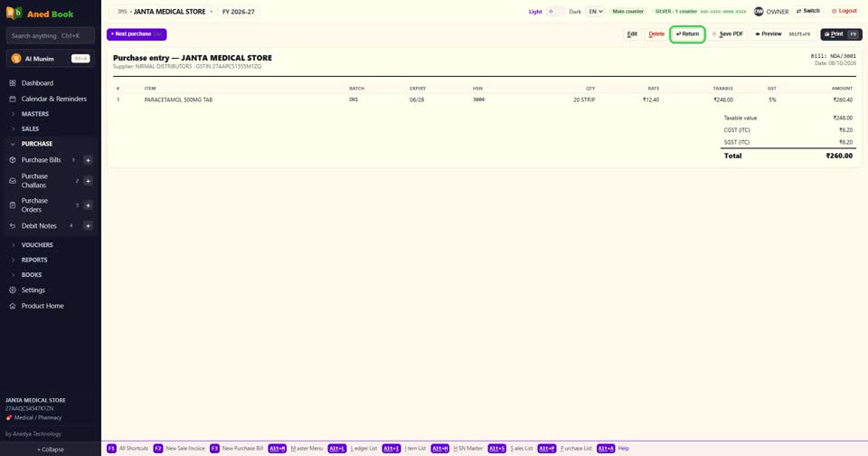Preview the purchase bill
Viewport: 868px width, 456px height.
point(783,34)
